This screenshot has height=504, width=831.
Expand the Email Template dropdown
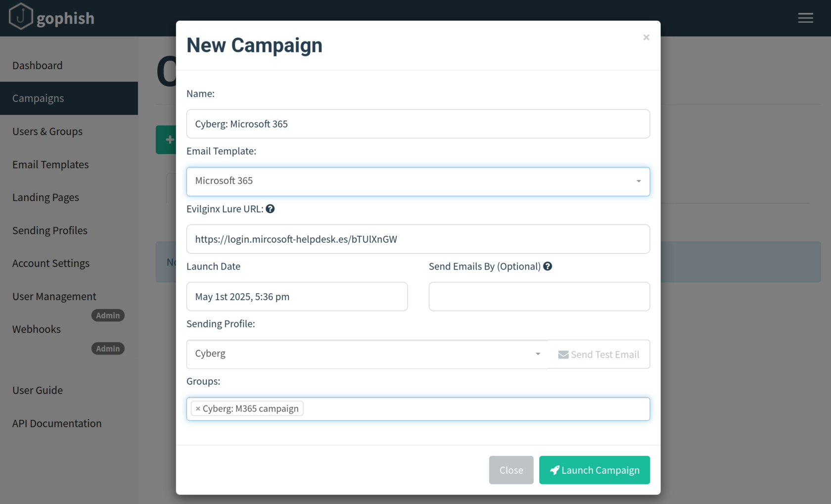coord(418,182)
